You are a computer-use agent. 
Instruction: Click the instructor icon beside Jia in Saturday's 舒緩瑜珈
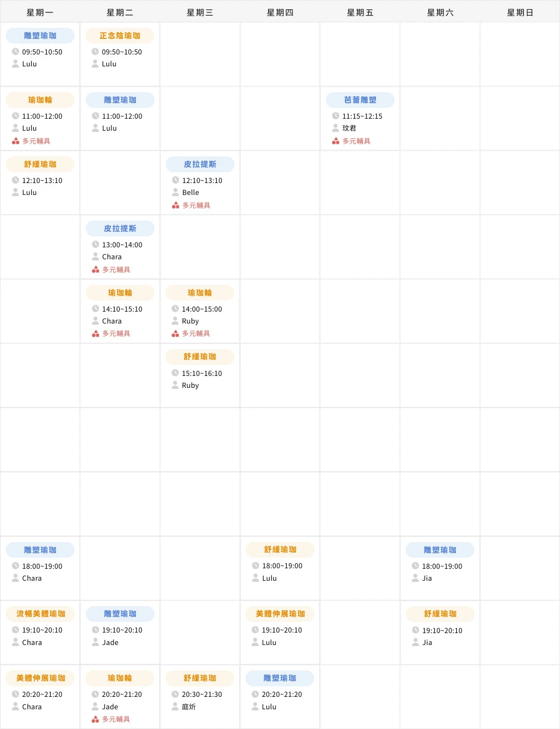tap(415, 642)
